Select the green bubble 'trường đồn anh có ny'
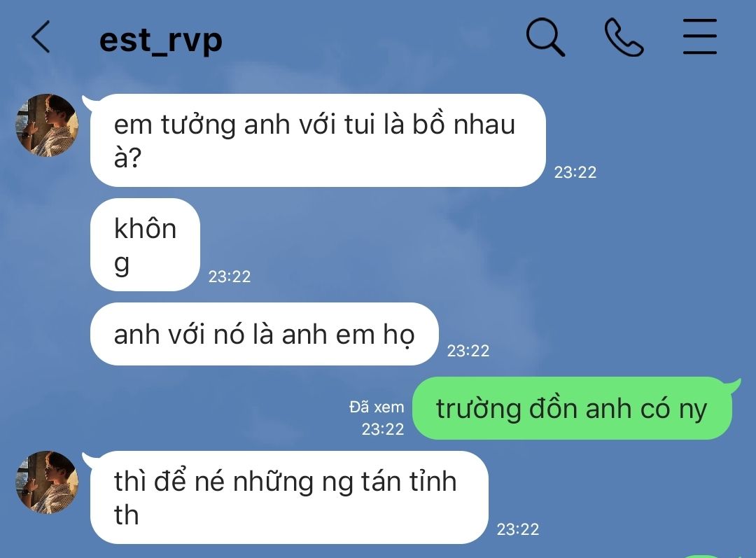This screenshot has width=756, height=558. click(573, 408)
